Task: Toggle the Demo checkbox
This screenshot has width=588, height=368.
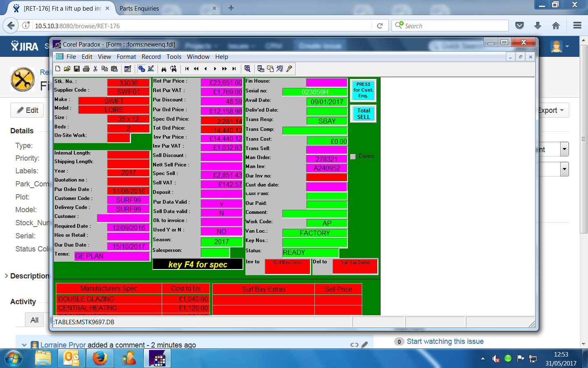Action: [353, 156]
